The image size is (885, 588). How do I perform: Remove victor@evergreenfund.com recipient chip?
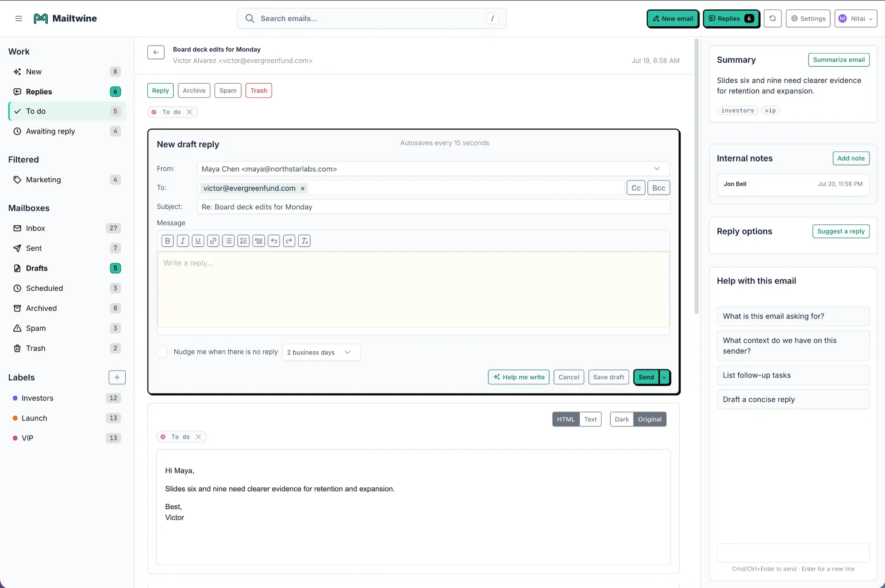pyautogui.click(x=303, y=188)
